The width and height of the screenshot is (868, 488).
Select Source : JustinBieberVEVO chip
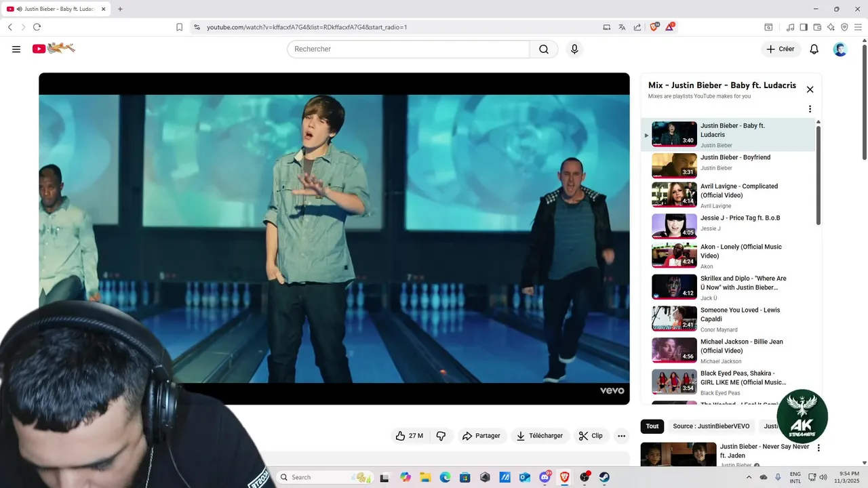pos(711,426)
